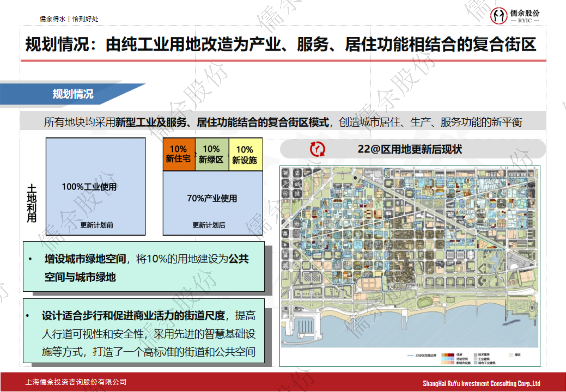Viewport: 566px width, 392px height.
Task: Click the RYIC company logo icon
Action: pos(498,16)
